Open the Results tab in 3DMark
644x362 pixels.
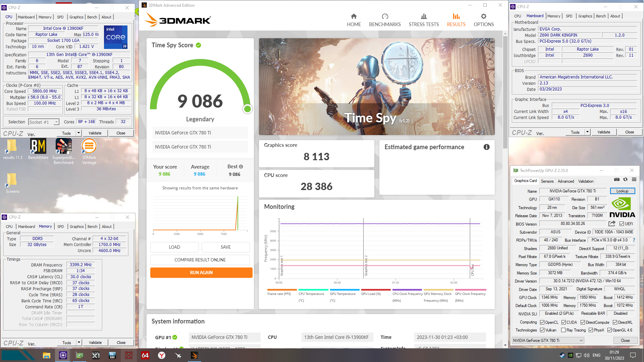[456, 20]
